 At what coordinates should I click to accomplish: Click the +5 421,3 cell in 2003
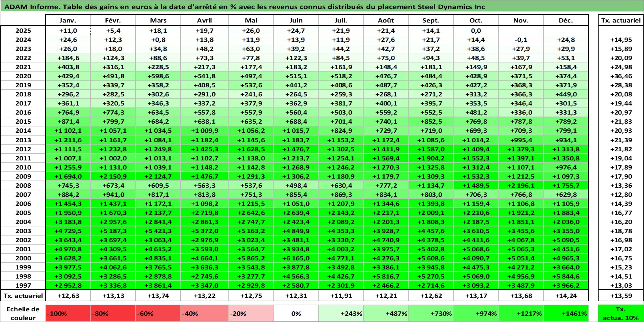coord(158,231)
